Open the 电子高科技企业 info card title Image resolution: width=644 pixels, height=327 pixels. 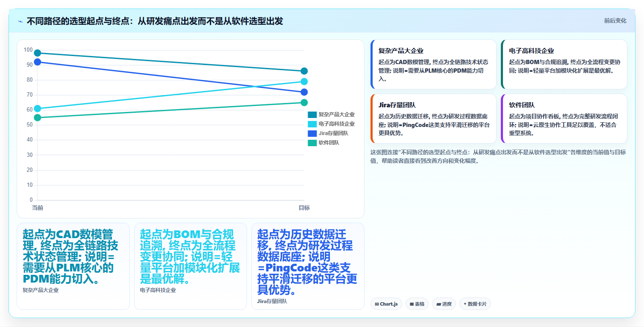tap(531, 51)
